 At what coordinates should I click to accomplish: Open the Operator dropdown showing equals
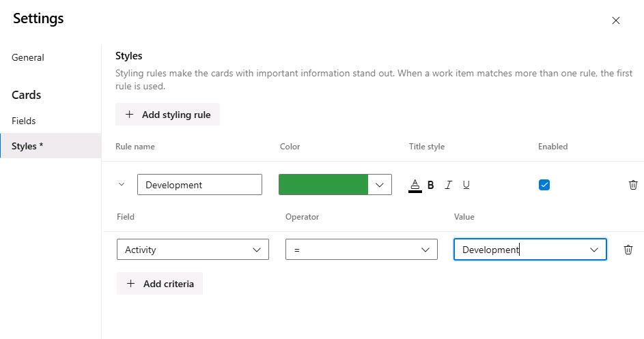coord(361,250)
